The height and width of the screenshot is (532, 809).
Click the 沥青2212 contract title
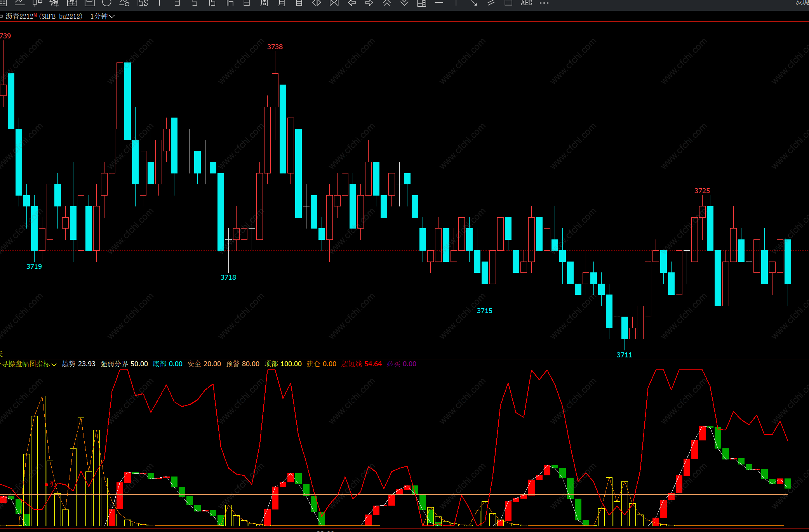pos(19,16)
